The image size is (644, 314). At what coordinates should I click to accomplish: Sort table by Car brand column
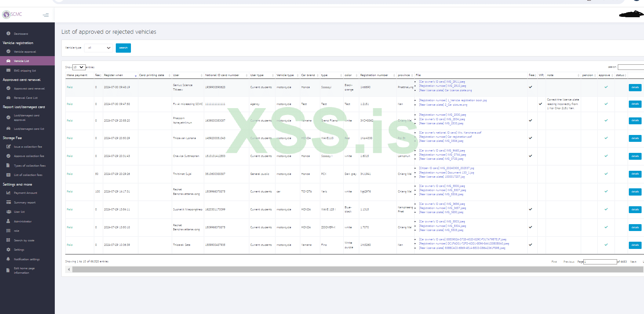point(310,75)
